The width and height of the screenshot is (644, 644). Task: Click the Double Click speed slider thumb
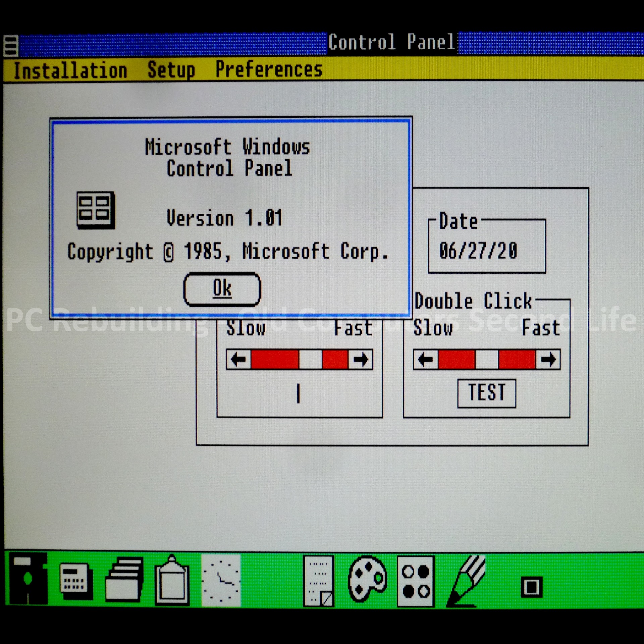pyautogui.click(x=487, y=360)
